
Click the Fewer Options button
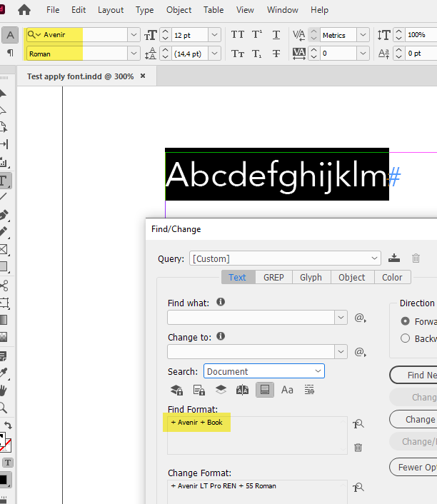click(x=413, y=467)
